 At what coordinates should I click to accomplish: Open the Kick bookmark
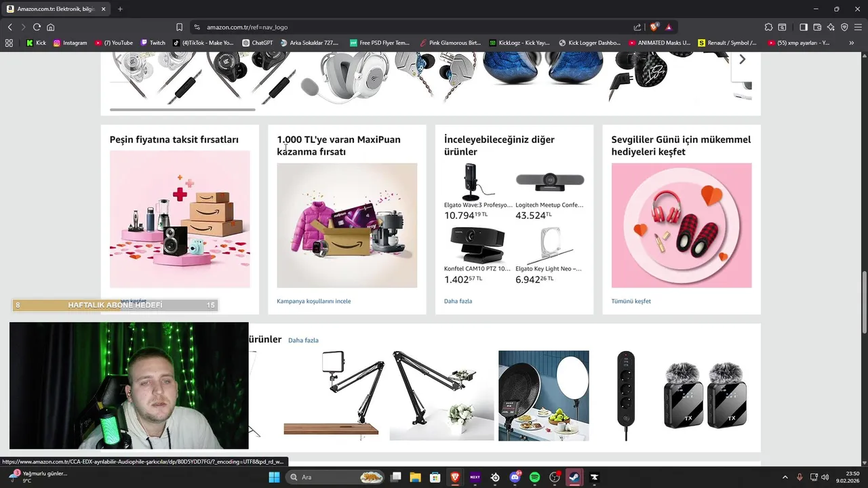coord(36,43)
